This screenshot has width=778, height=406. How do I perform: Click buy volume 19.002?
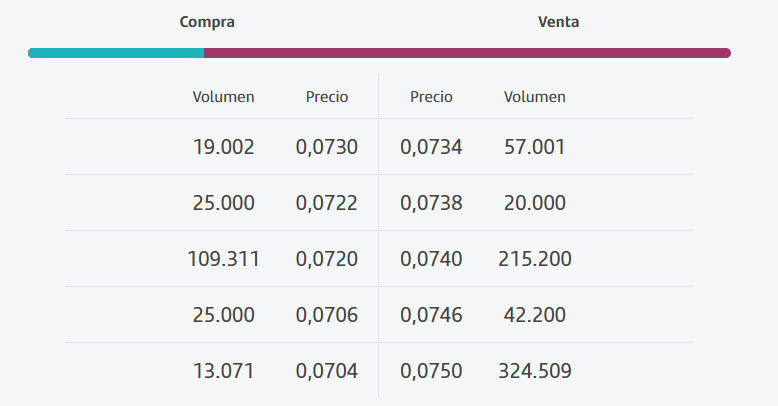pos(223,147)
